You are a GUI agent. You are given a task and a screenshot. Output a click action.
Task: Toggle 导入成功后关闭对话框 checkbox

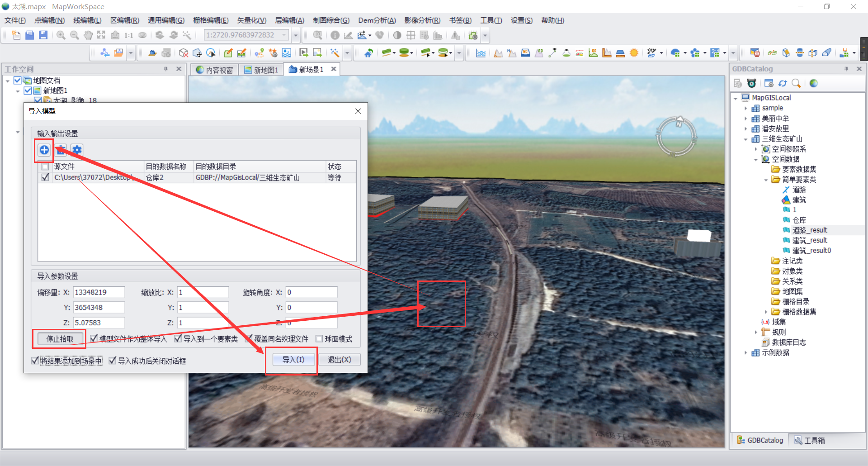[x=113, y=361]
